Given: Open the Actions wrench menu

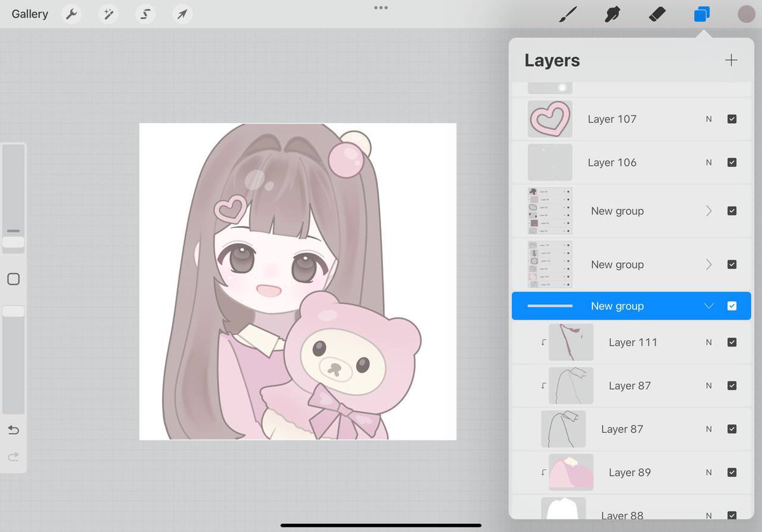Looking at the screenshot, I should point(71,14).
